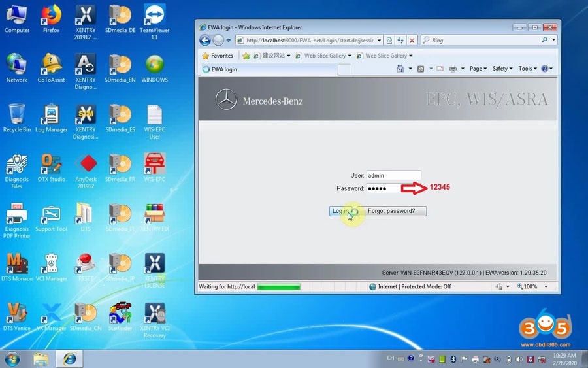588x368 pixels.
Task: Open Diagnosis Files desktop shortcut
Action: 17,171
